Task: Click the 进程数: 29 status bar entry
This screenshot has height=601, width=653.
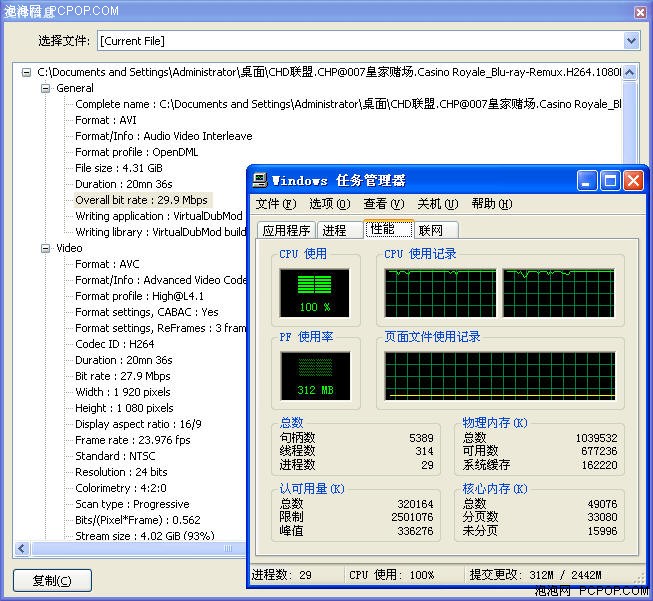Action: point(282,575)
